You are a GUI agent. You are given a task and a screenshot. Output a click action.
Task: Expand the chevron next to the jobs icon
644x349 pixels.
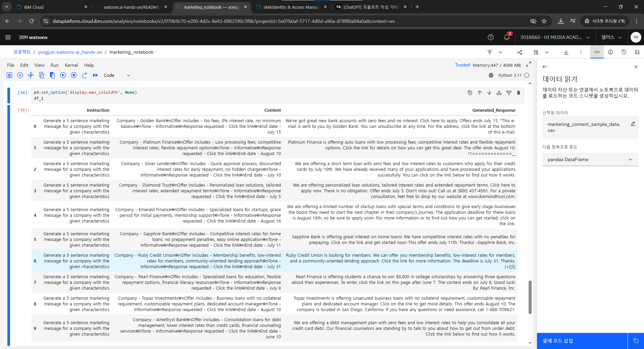click(x=547, y=52)
